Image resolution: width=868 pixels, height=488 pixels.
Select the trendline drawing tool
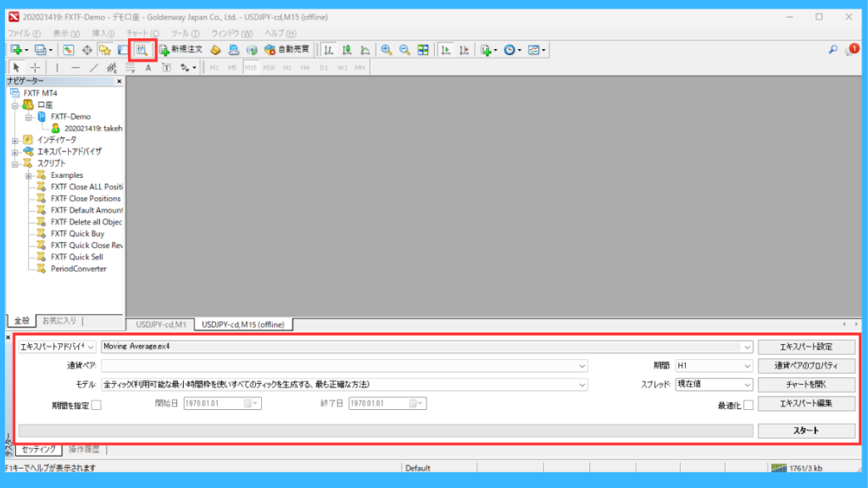coord(93,68)
